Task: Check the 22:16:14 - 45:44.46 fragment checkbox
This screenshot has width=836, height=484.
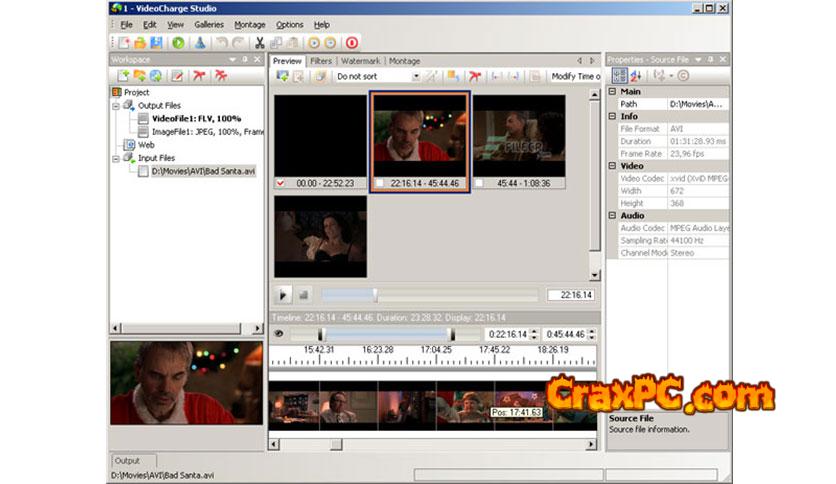Action: point(378,183)
